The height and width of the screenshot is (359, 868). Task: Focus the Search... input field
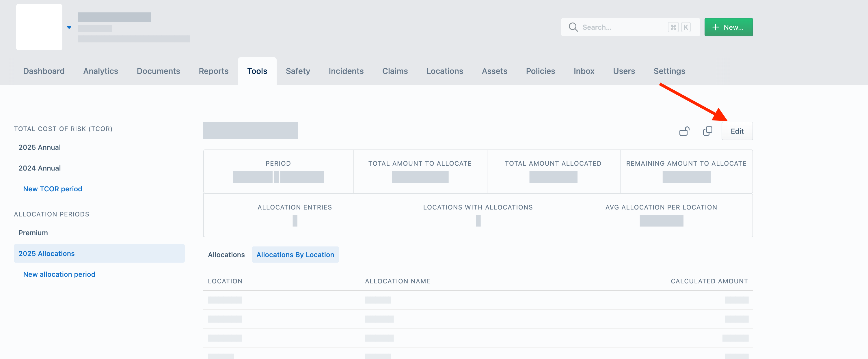point(630,27)
